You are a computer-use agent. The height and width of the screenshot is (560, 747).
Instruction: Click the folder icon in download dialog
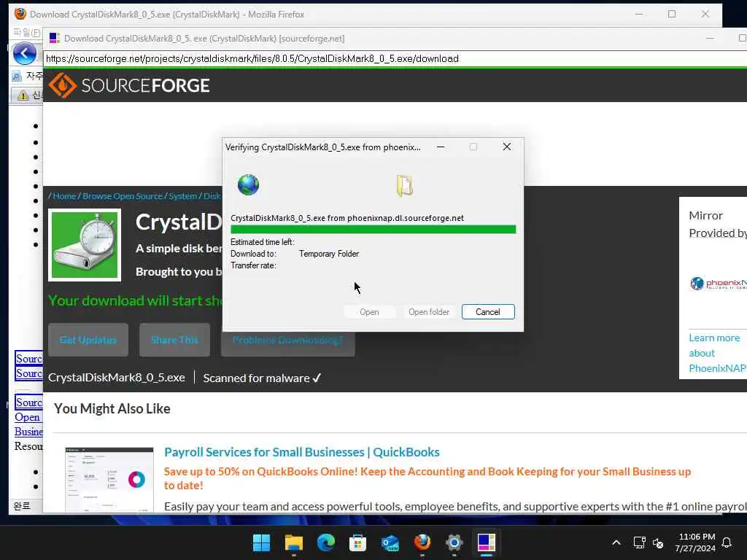(x=404, y=186)
